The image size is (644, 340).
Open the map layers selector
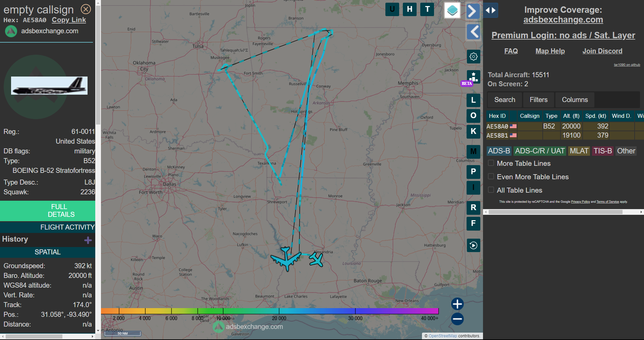[x=452, y=10]
